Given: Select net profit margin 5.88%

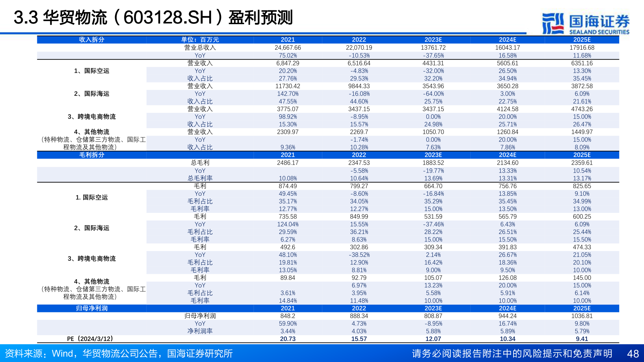Looking at the screenshot, I should coord(433,331).
